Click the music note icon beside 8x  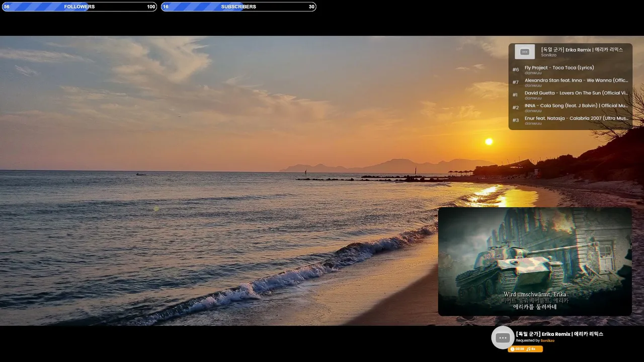pyautogui.click(x=528, y=349)
